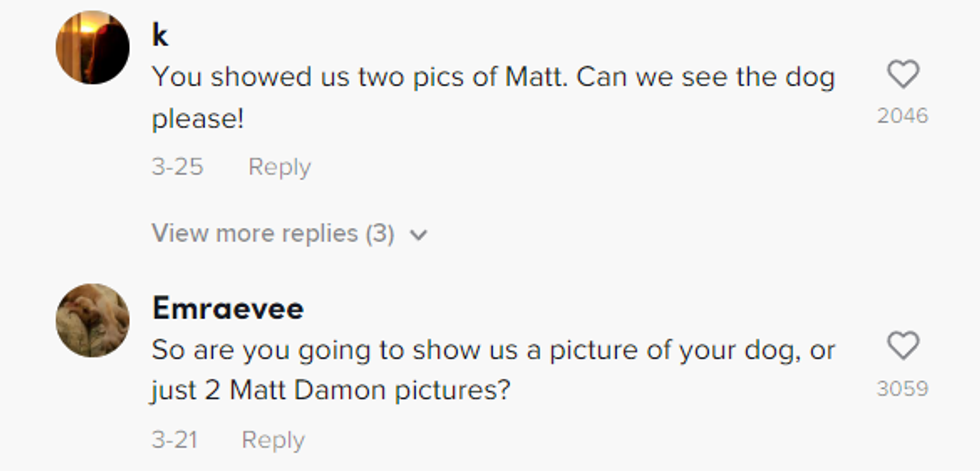Click View more replies (3)

pos(273,234)
